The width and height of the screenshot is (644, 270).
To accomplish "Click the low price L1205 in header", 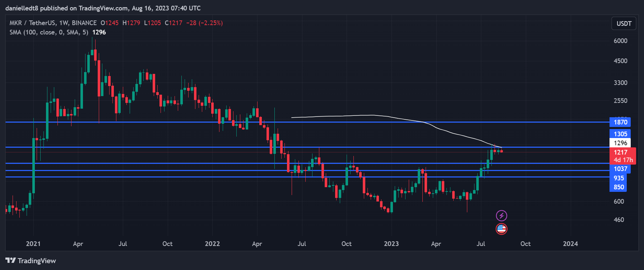I will pyautogui.click(x=153, y=23).
